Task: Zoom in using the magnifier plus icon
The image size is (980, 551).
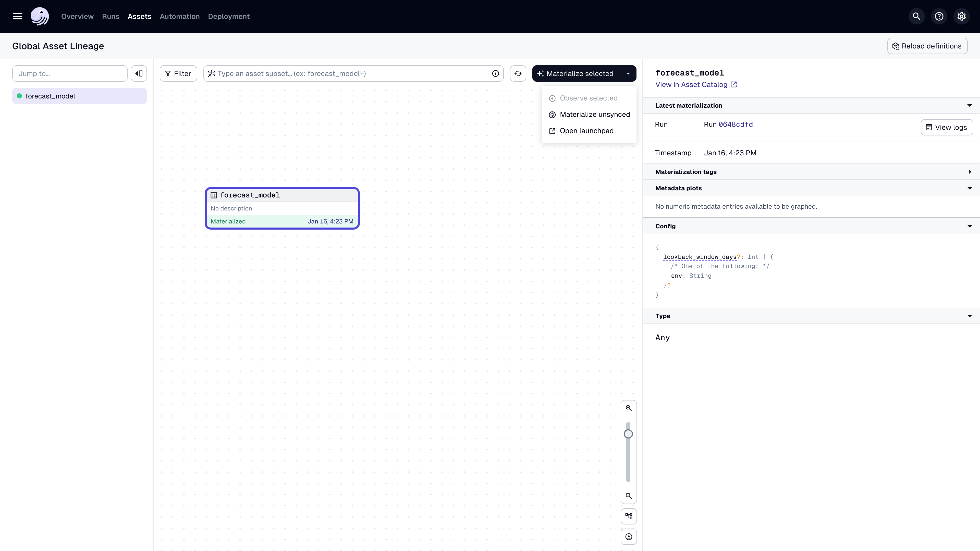Action: [x=629, y=408]
